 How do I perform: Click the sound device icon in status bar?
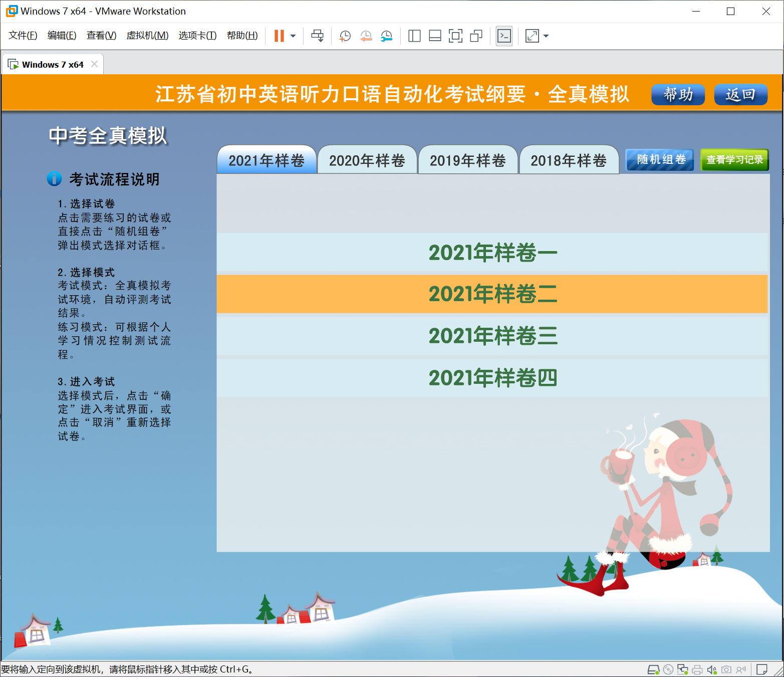[711, 669]
